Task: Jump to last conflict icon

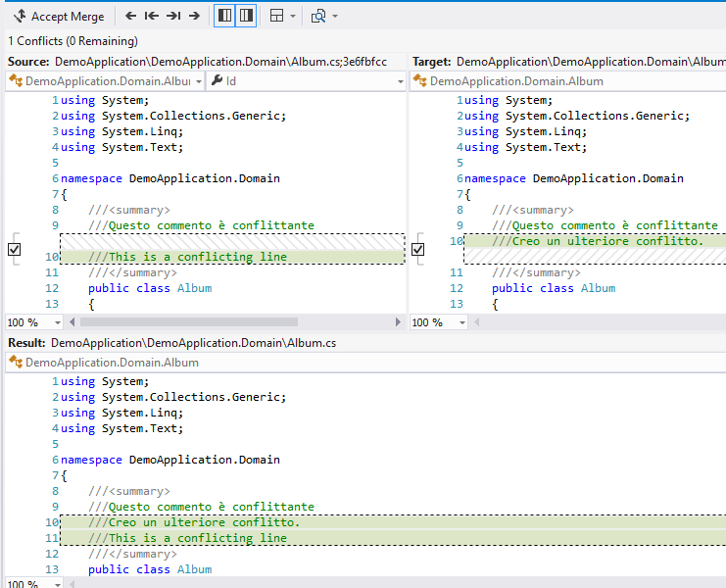Action: [172, 17]
